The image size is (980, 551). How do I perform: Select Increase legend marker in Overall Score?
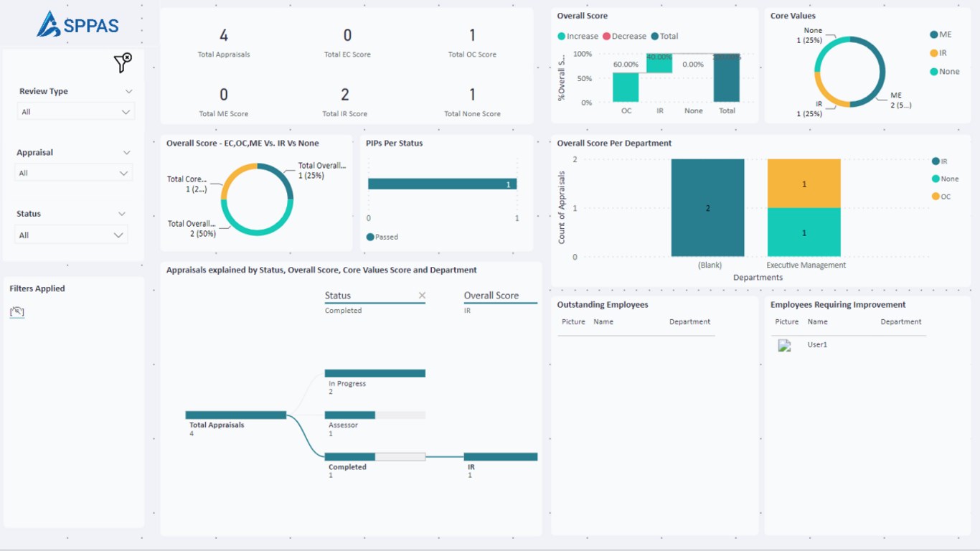[561, 37]
